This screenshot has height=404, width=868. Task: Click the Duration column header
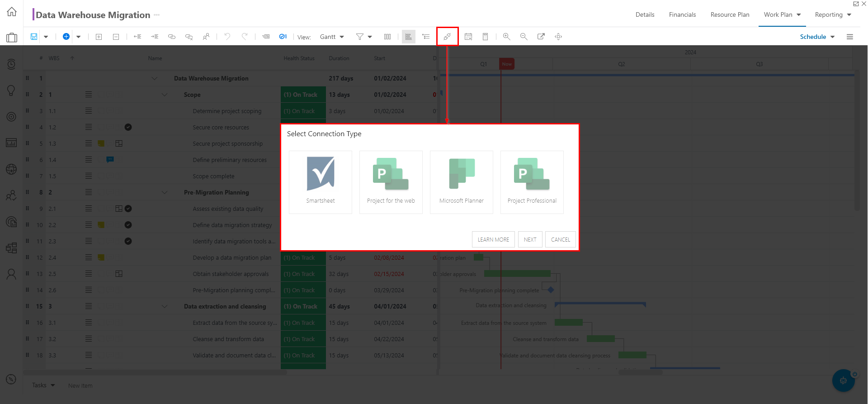click(x=339, y=58)
